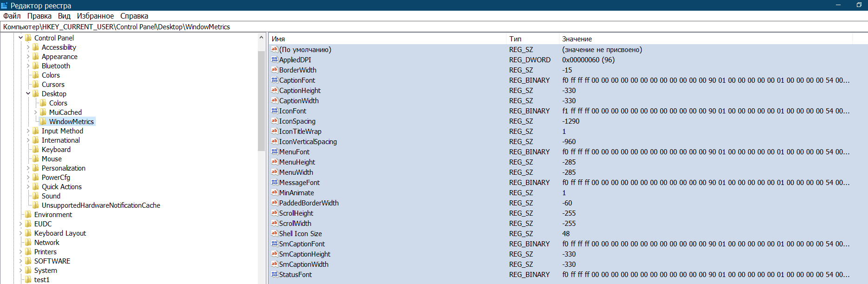868x284 pixels.
Task: Click the WindowMetrics folder icon
Action: [43, 122]
